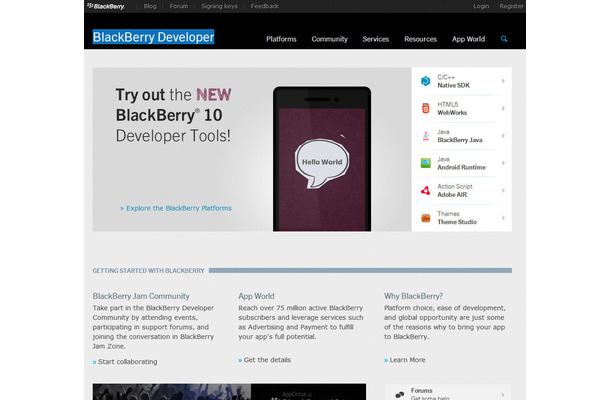The image size is (610, 400).
Task: Go to the Blog link
Action: pos(150,6)
